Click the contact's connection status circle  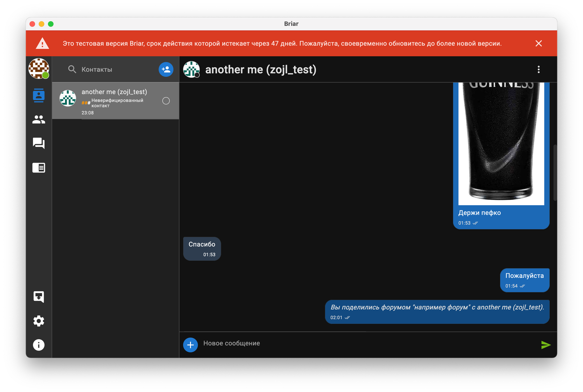coord(166,101)
